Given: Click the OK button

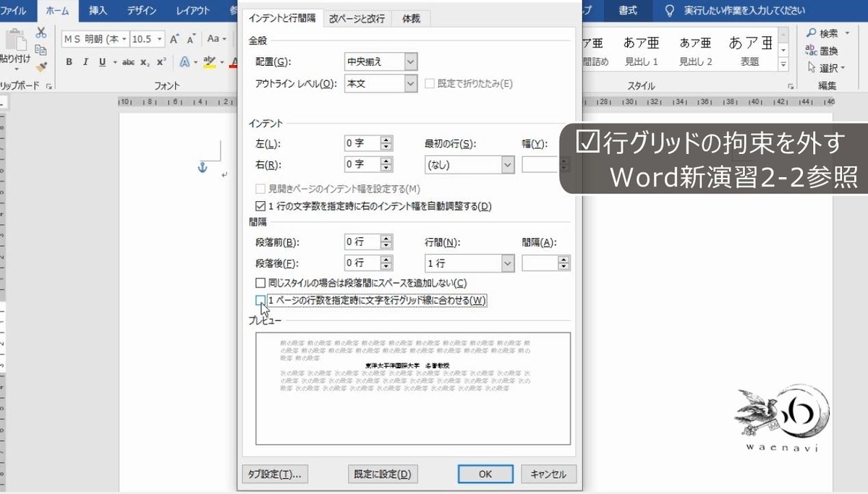Looking at the screenshot, I should (485, 474).
